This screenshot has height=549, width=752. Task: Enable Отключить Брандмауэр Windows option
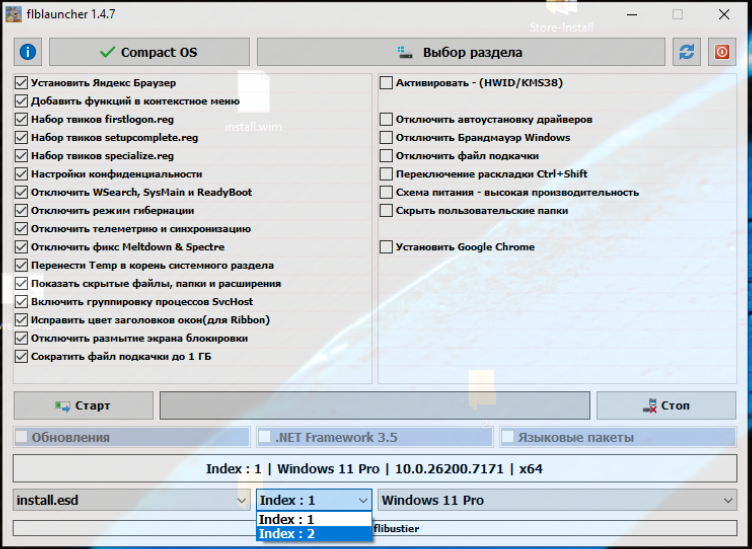click(386, 138)
